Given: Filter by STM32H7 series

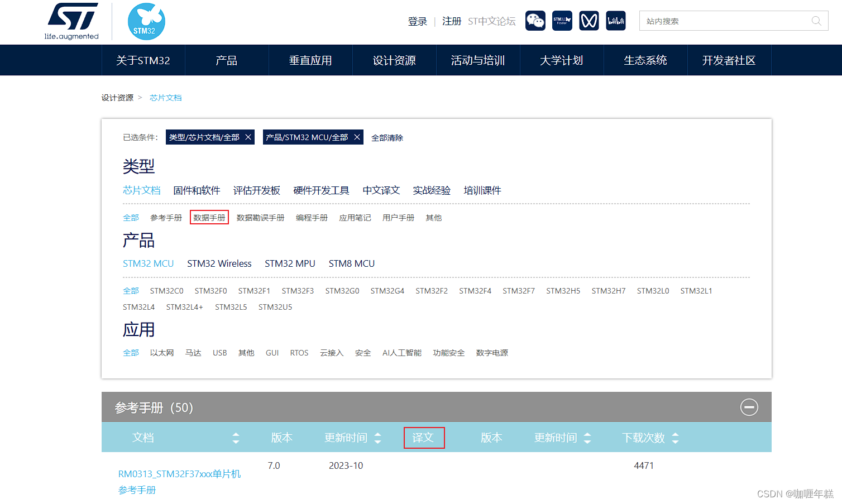Looking at the screenshot, I should 609,291.
